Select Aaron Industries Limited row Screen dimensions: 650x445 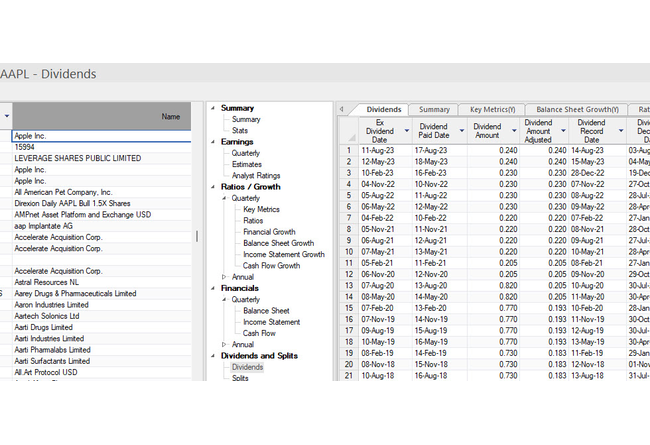coord(102,305)
